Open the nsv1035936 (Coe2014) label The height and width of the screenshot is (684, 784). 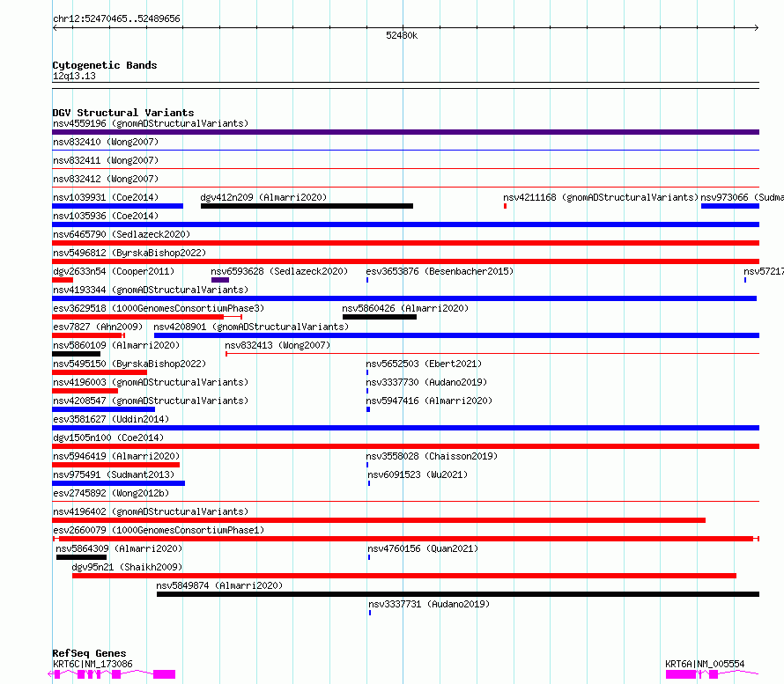pyautogui.click(x=106, y=216)
